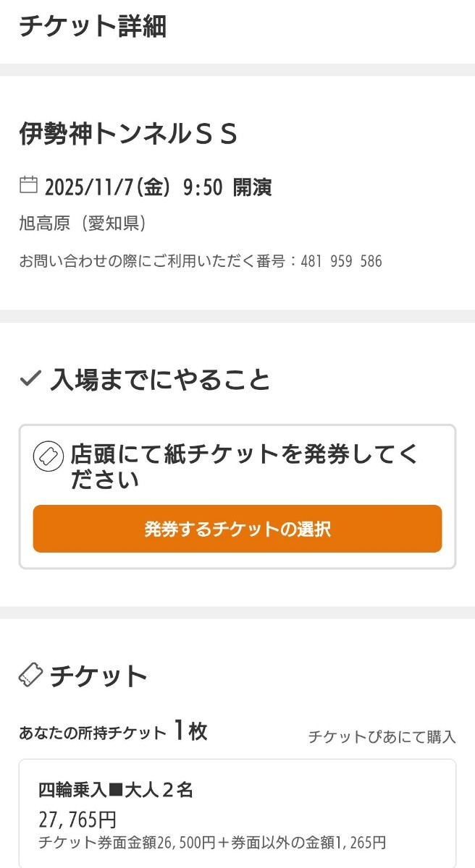Click the calendar icon beside the date
The image size is (475, 868).
point(28,185)
